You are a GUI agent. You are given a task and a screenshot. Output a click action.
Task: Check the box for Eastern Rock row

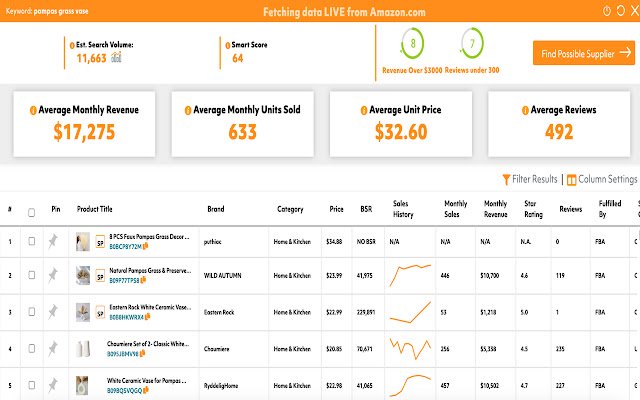pyautogui.click(x=31, y=312)
